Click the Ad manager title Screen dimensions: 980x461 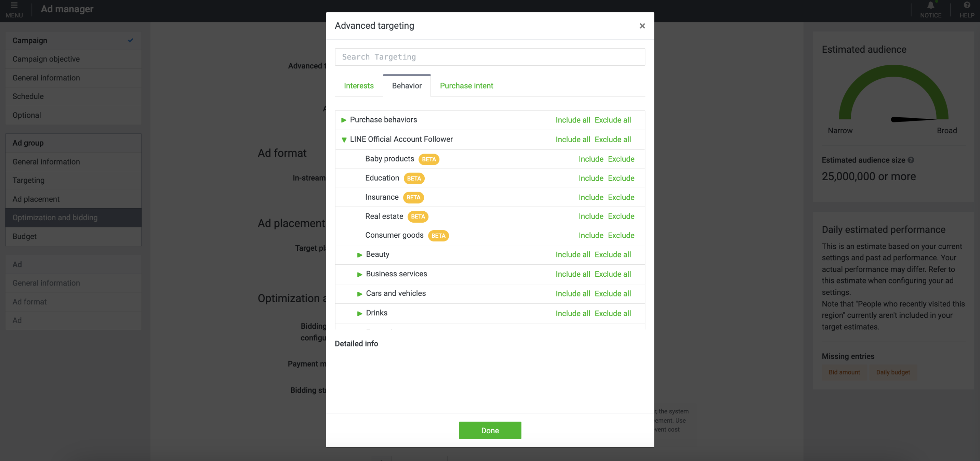[67, 9]
